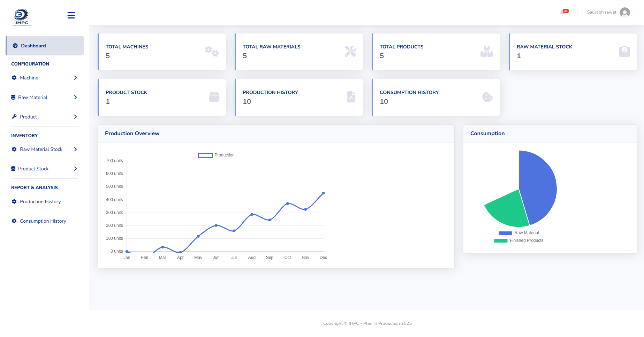Viewport: 644px width, 337px height.
Task: Open the Dashboard menu item
Action: [33, 46]
